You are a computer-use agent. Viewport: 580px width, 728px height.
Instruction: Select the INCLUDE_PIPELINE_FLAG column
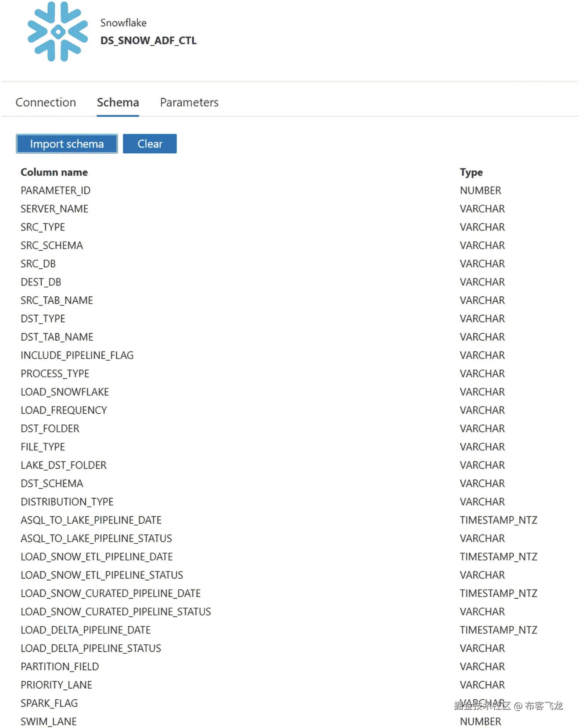click(x=77, y=355)
